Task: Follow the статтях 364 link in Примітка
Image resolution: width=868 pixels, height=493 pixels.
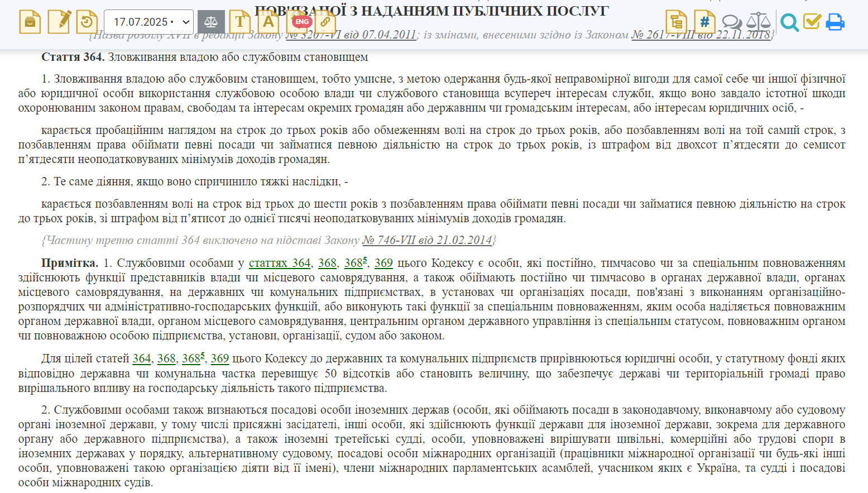Action: coord(279,262)
